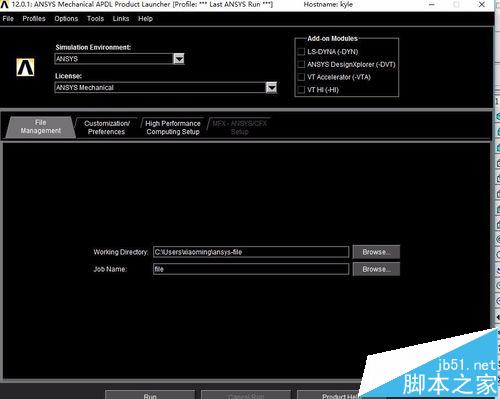Image resolution: width=500 pixels, height=399 pixels.
Task: Click the Job Name label
Action: coord(110,269)
